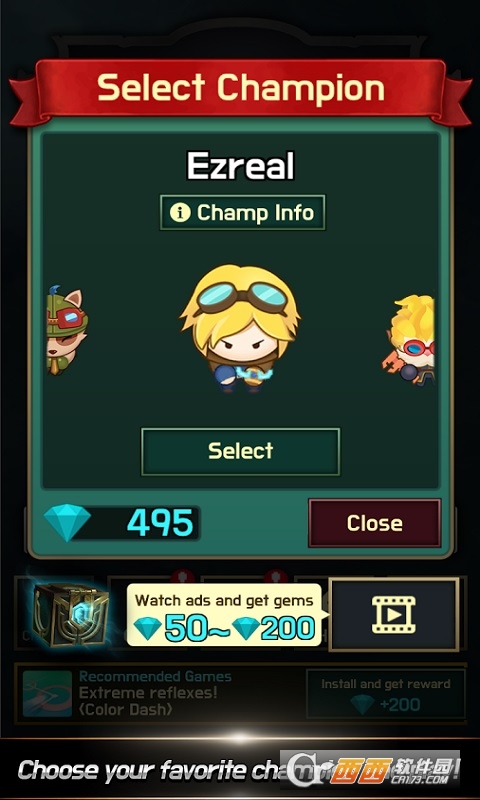This screenshot has width=480, height=800.
Task: Click the large gem currency icon
Action: [x=67, y=523]
